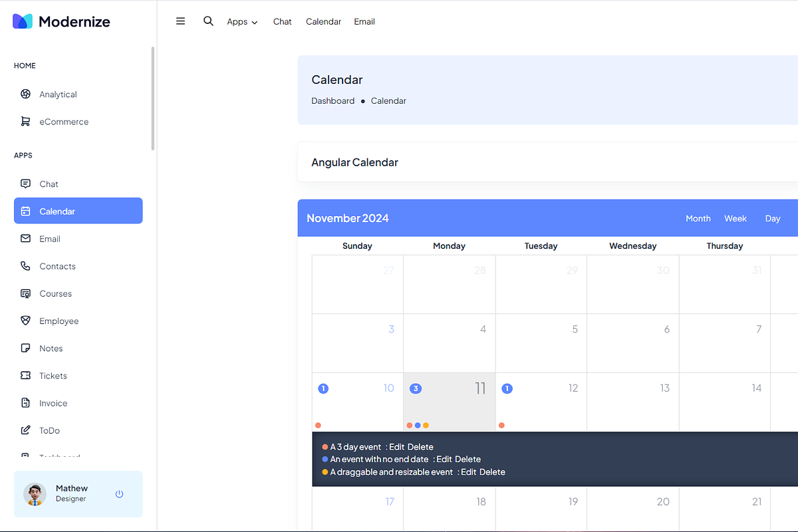The height and width of the screenshot is (532, 798).
Task: Select day 4 in the calendar
Action: tap(450, 343)
